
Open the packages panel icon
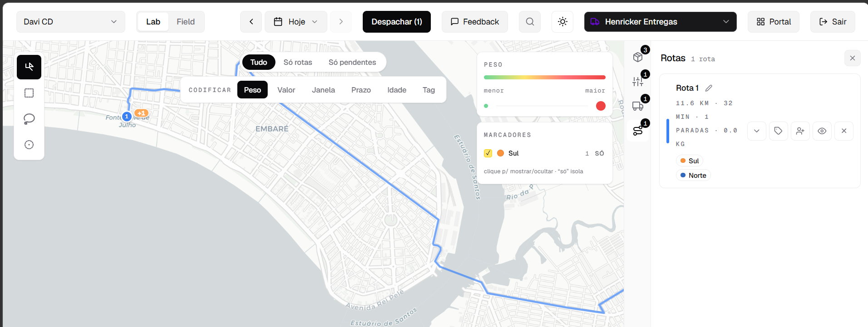pos(638,57)
